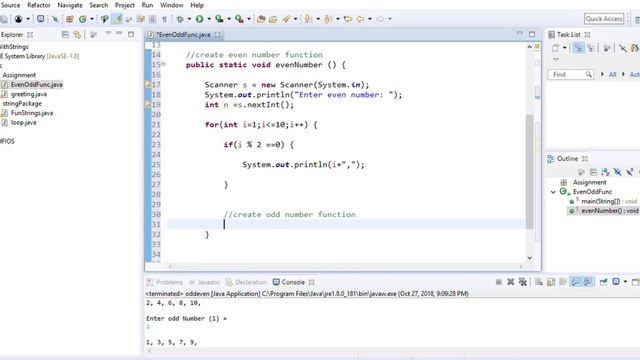640x360 pixels.
Task: Toggle Hide Fields in Outline toolbar
Action: (x=618, y=172)
